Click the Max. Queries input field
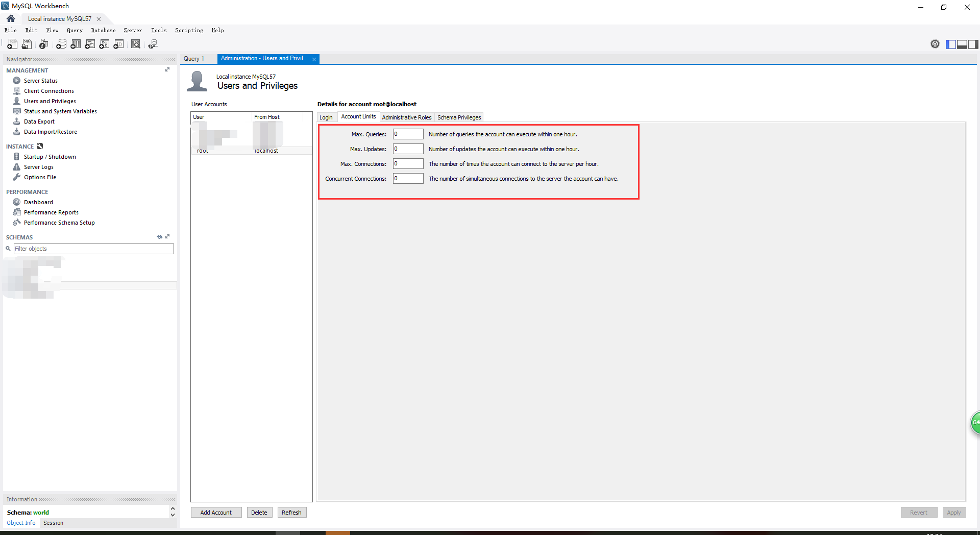The width and height of the screenshot is (980, 535). 408,134
